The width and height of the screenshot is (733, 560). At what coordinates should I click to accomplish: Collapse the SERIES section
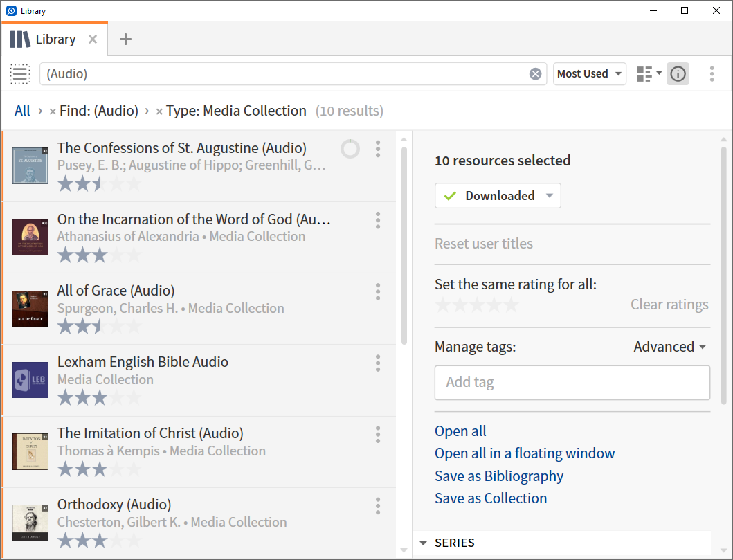click(x=424, y=543)
